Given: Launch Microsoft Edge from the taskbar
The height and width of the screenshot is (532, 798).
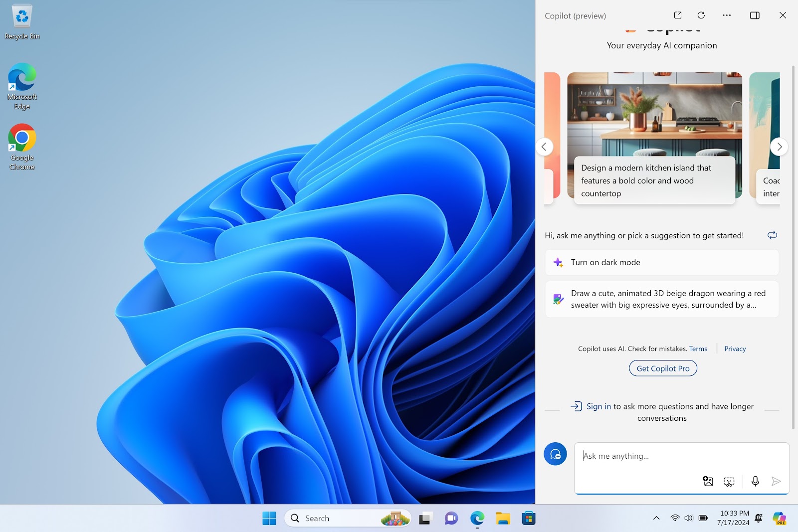Looking at the screenshot, I should pyautogui.click(x=477, y=519).
